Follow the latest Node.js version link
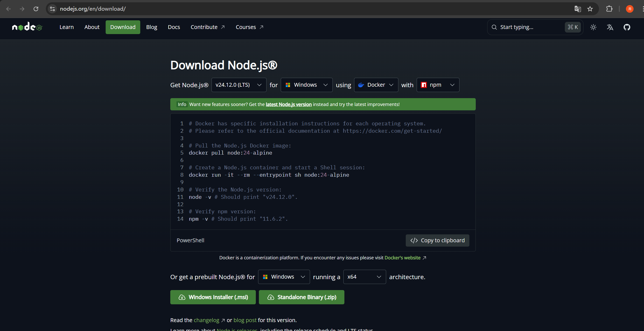Viewport: 644px width, 331px height. click(289, 104)
